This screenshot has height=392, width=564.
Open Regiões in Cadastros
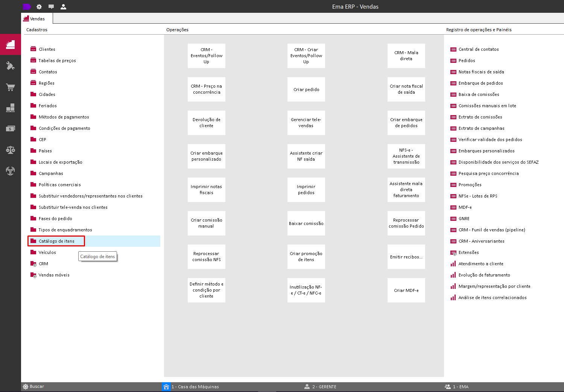tap(46, 83)
